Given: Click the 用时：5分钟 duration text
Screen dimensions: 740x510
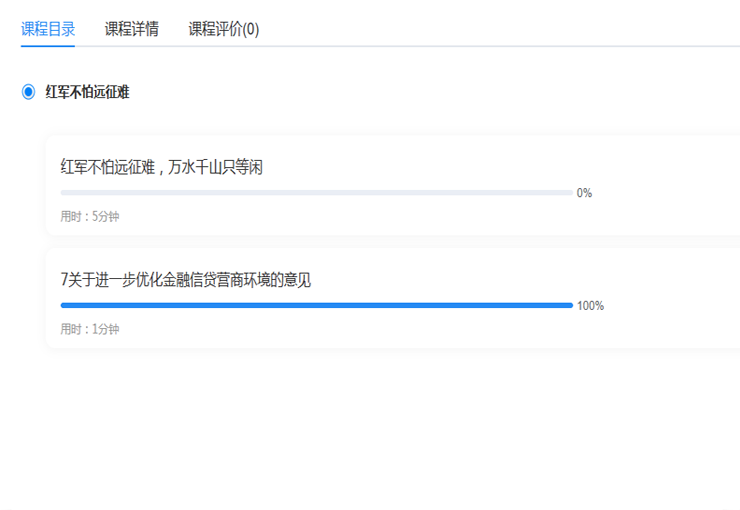Looking at the screenshot, I should 89,216.
